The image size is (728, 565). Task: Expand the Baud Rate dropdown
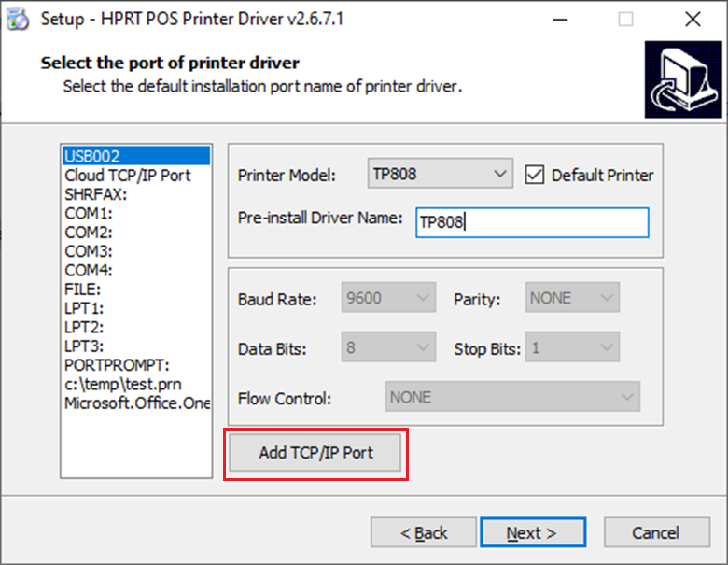point(388,299)
